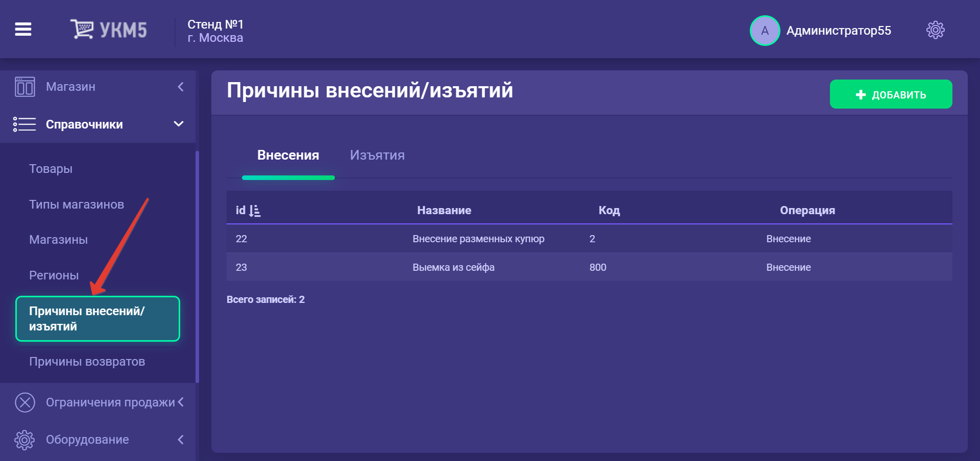Open settings via the top-right gear icon
The height and width of the screenshot is (461, 980).
click(x=935, y=30)
